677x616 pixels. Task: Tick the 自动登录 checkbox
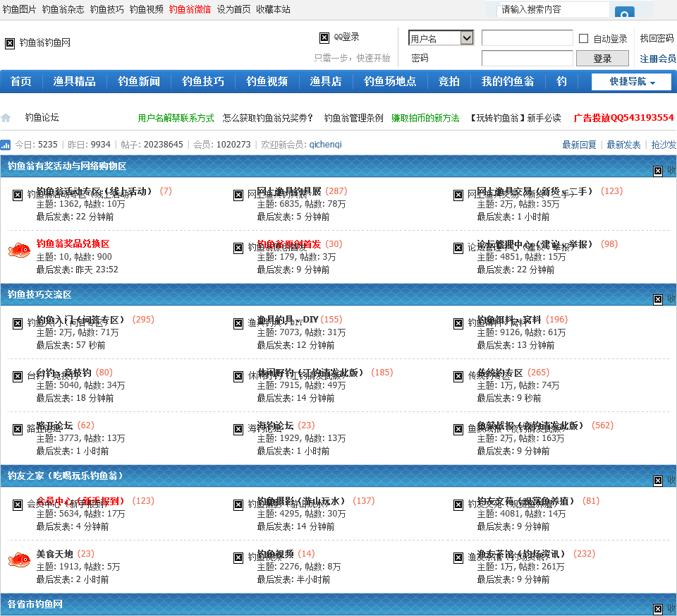(583, 38)
